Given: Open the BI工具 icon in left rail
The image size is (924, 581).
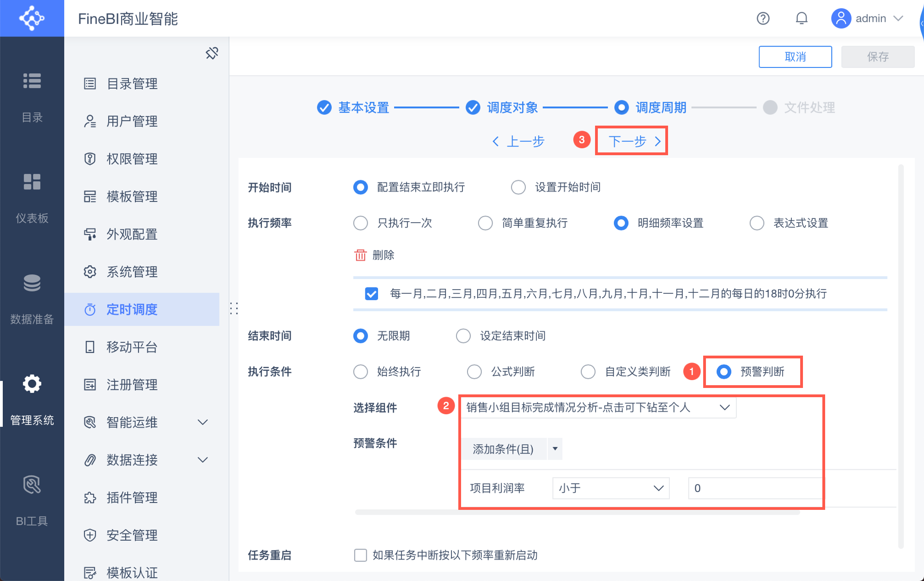Looking at the screenshot, I should pyautogui.click(x=32, y=485).
